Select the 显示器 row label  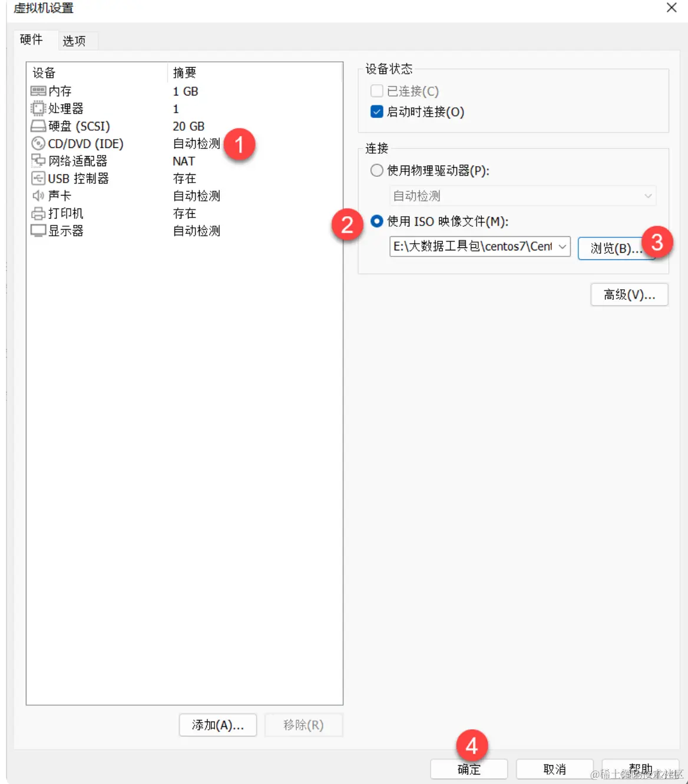click(66, 230)
